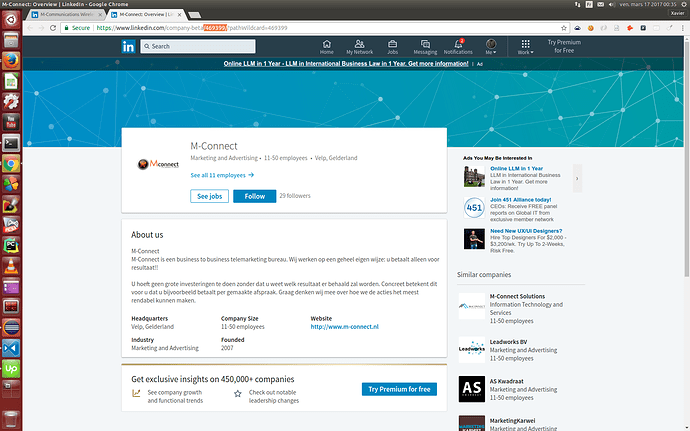Image resolution: width=690 pixels, height=431 pixels.
Task: Click See all 11 employees link
Action: 222,175
